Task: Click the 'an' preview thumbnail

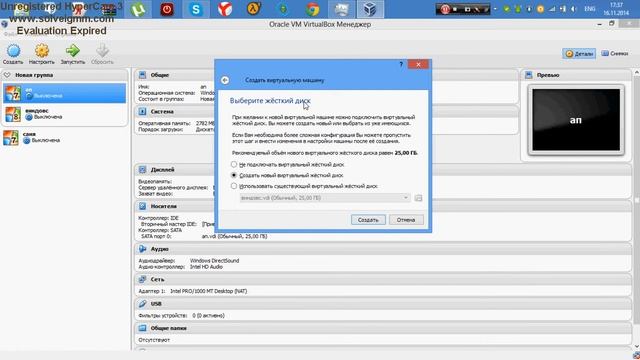Action: pos(576,120)
